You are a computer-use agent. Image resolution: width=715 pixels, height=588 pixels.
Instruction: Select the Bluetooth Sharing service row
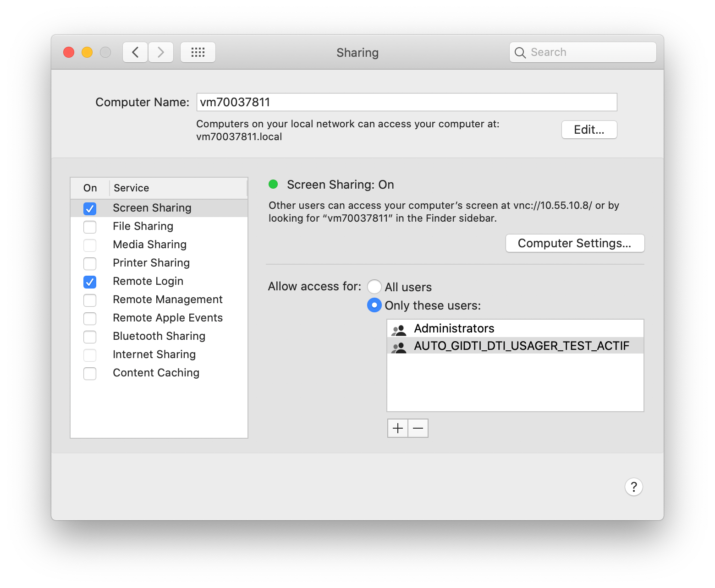point(159,336)
